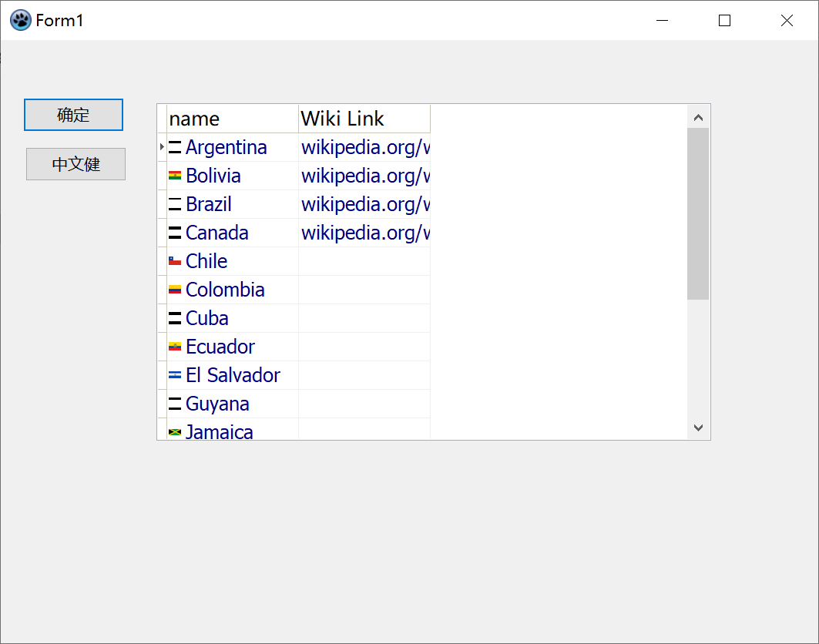Select the Colombia flag icon
The image size is (819, 644).
click(175, 290)
